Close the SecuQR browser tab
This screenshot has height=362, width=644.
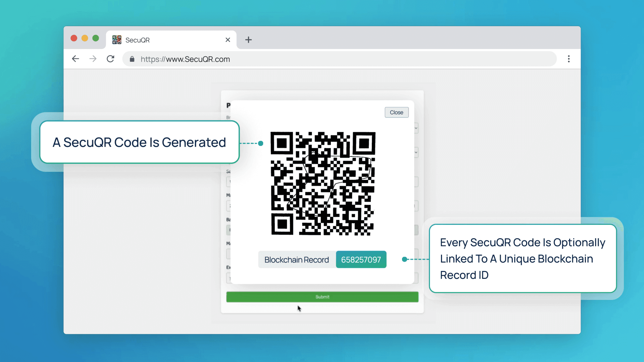(x=228, y=40)
